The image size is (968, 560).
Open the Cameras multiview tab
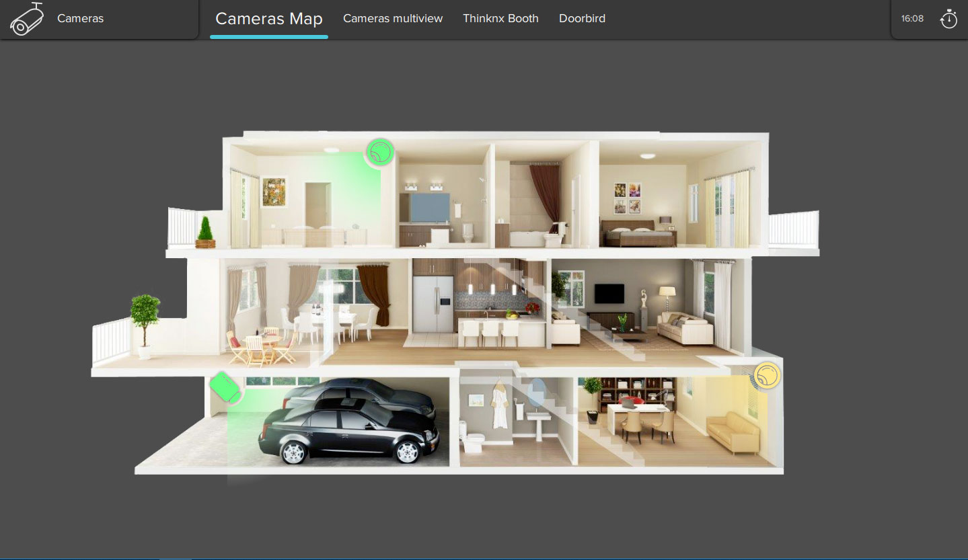pyautogui.click(x=393, y=19)
